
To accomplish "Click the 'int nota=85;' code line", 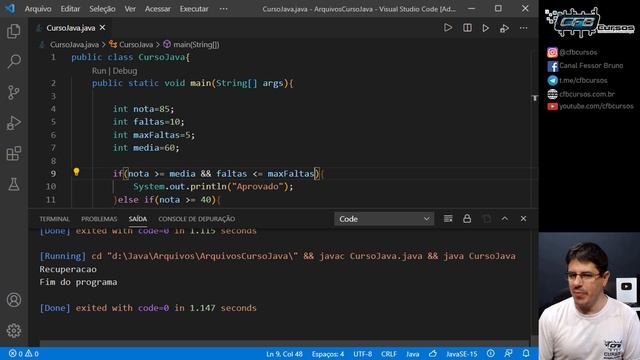I will click(143, 109).
